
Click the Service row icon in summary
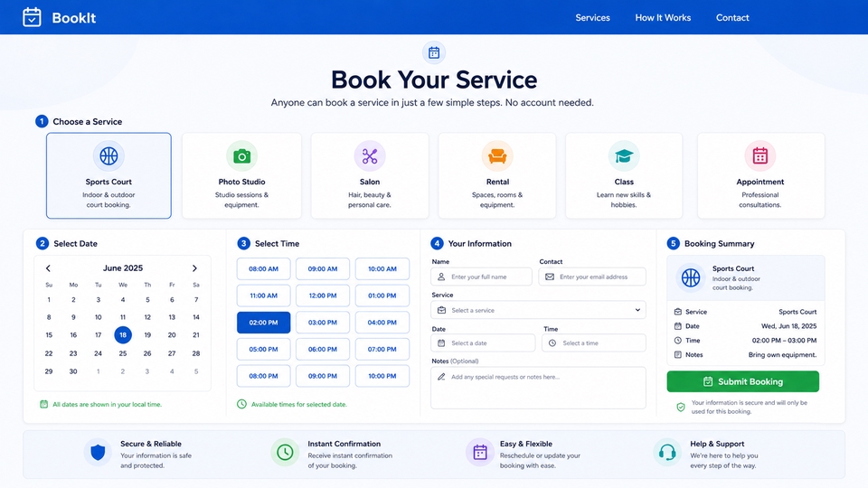677,312
